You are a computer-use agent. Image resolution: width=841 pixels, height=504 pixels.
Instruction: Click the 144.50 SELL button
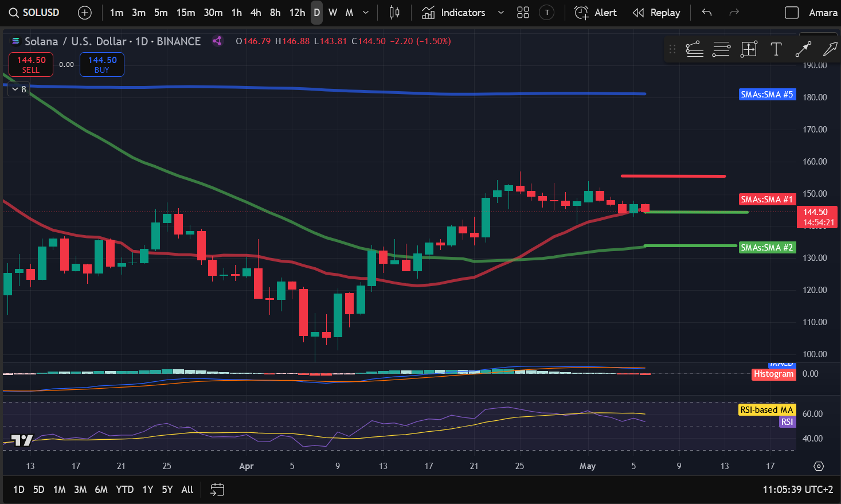(31, 64)
